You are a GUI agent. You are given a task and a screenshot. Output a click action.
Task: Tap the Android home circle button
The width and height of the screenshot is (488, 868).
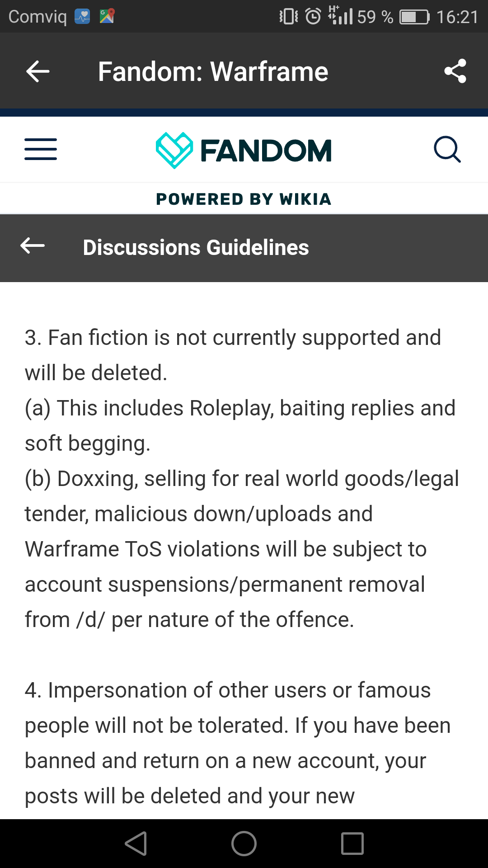[x=244, y=844]
